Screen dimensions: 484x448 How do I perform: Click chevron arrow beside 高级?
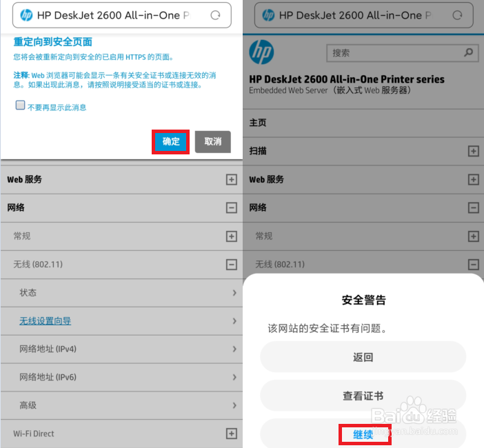(x=234, y=405)
